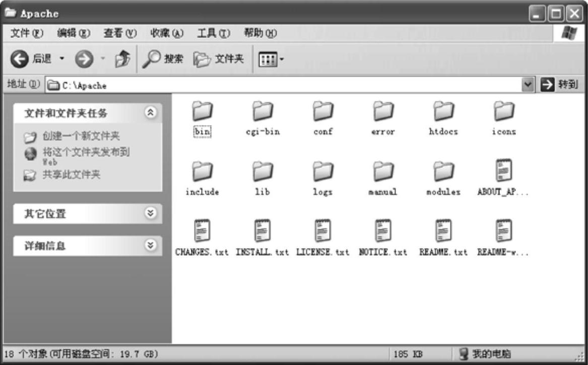Select the icons folder icon
The image size is (588, 365).
point(504,111)
